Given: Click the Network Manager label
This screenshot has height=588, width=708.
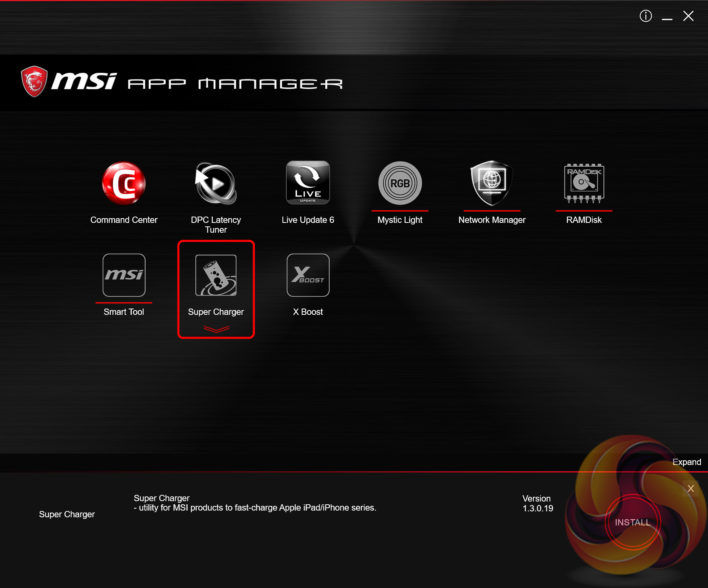Looking at the screenshot, I should point(492,220).
